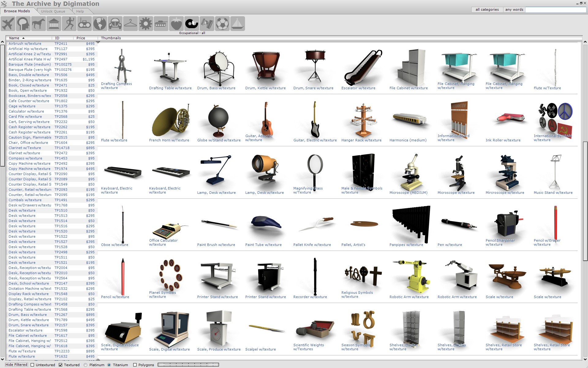Enable the Polygons checkbox

[x=135, y=365]
